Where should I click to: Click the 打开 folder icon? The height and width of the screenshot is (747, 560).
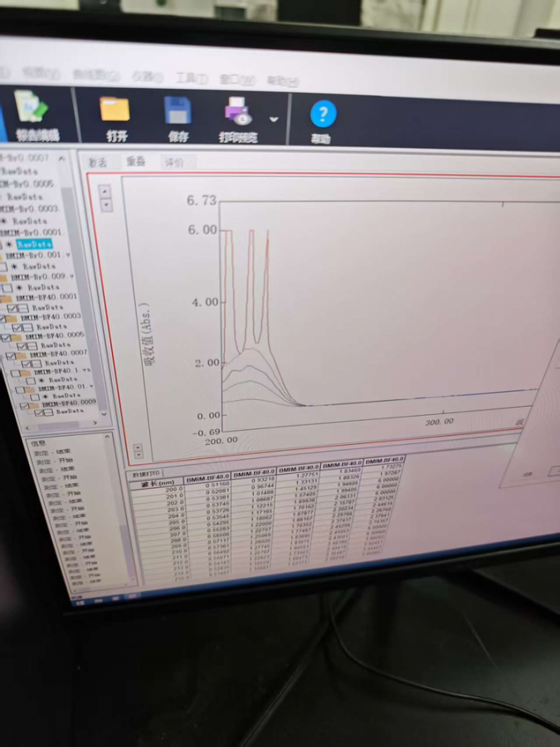114,110
